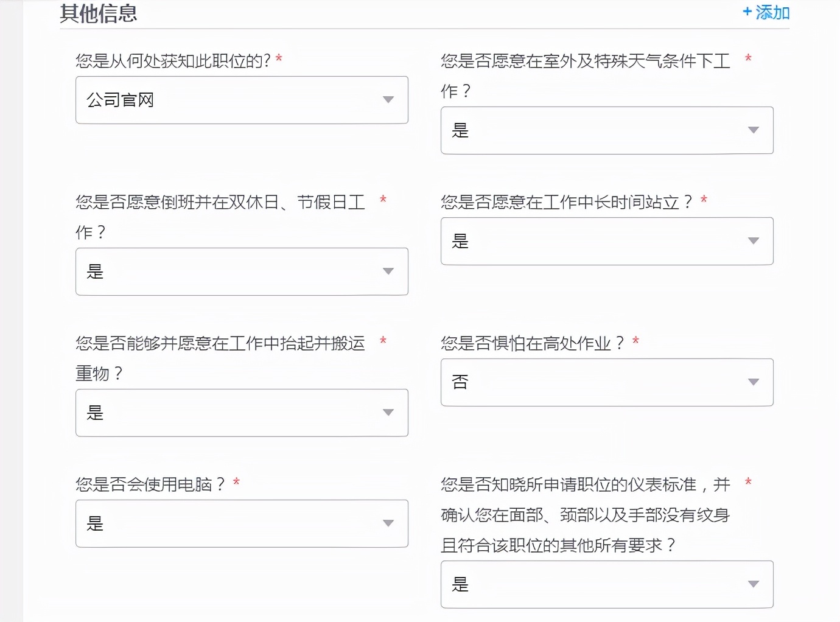The image size is (840, 622).
Task: Click the arrow icon on the computer use dropdown
Action: 388,523
